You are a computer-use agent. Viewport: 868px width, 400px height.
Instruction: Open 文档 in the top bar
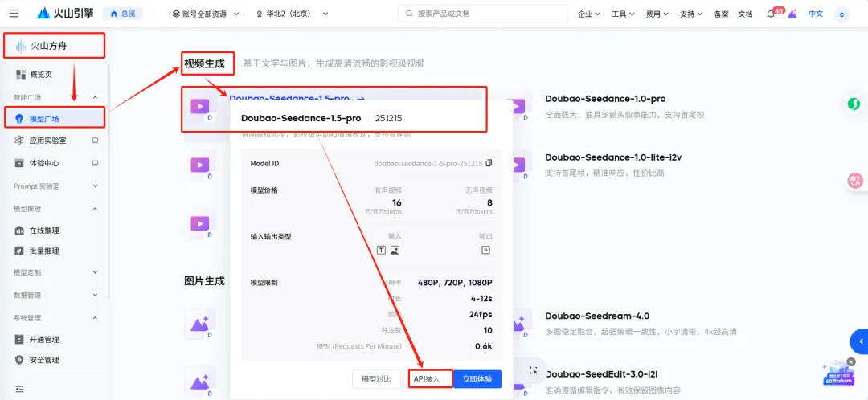(745, 14)
